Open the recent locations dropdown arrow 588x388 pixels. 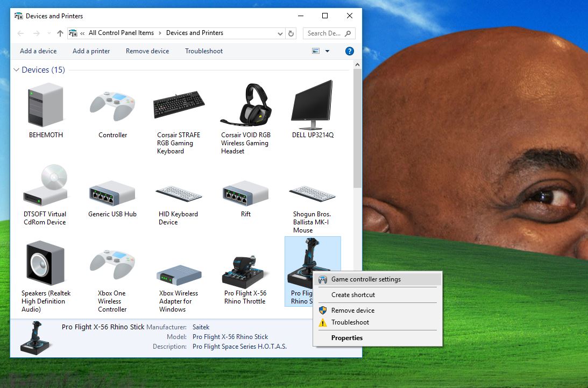coord(49,33)
